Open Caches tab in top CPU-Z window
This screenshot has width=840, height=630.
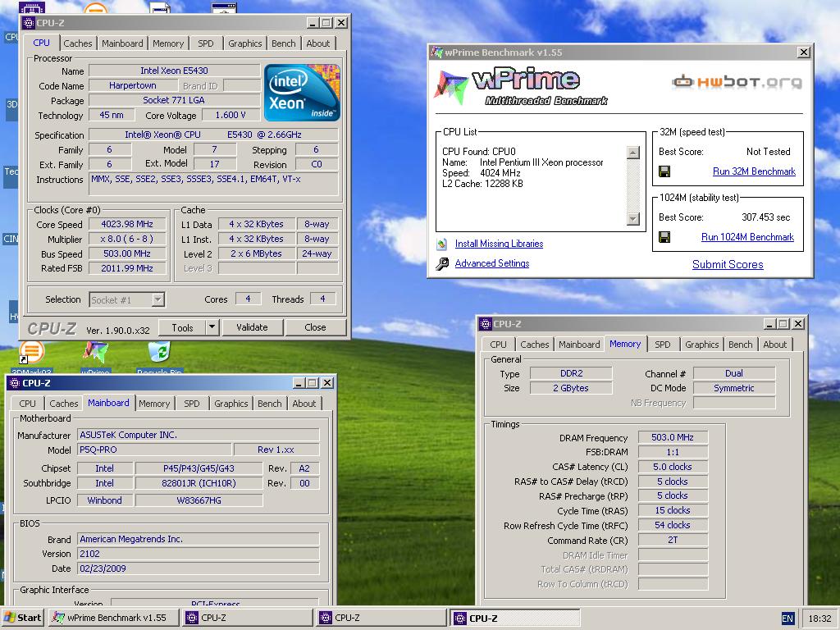[78, 43]
